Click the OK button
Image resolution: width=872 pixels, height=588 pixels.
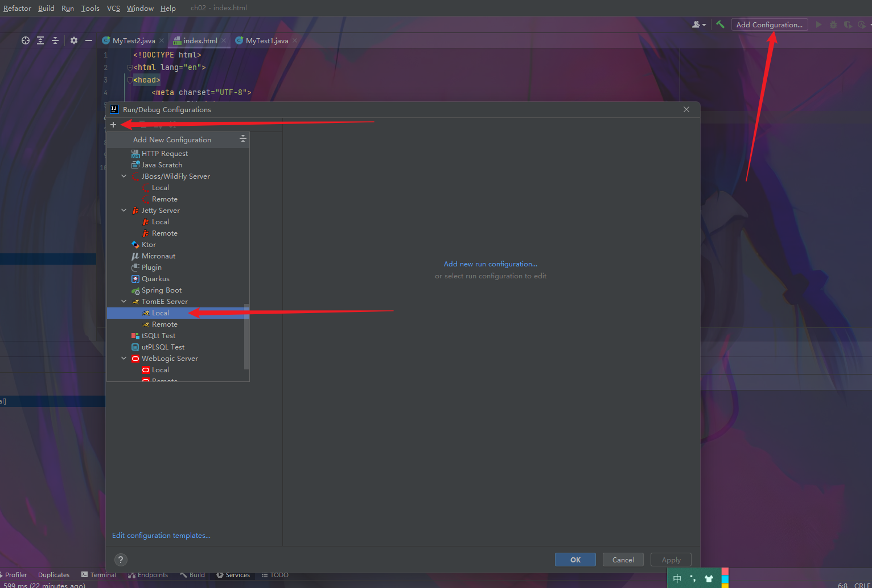[575, 560]
